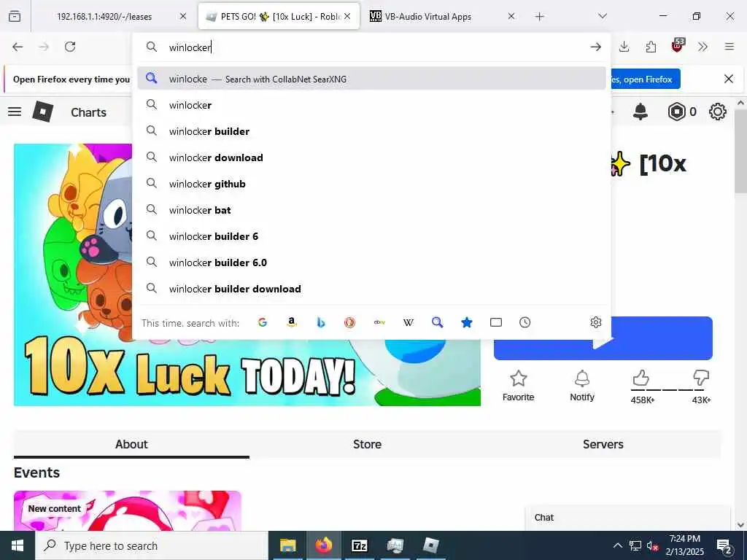Pick the 'winlocker builder download' suggestion
The width and height of the screenshot is (747, 560).
[x=371, y=289]
